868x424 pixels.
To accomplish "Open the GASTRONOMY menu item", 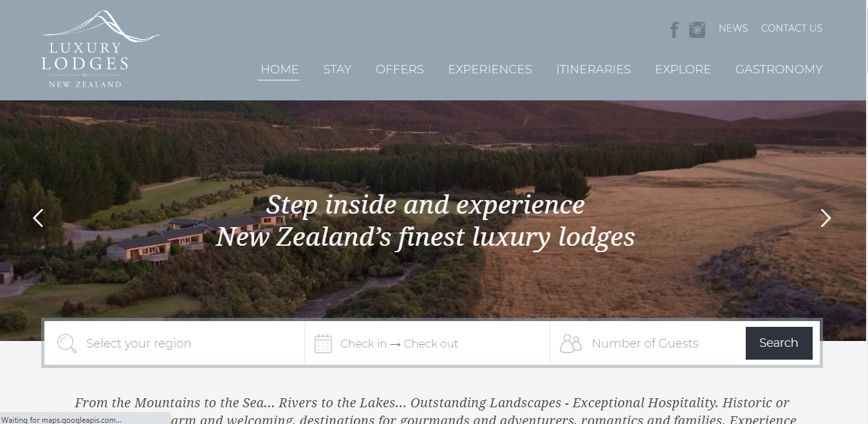I will pos(779,69).
